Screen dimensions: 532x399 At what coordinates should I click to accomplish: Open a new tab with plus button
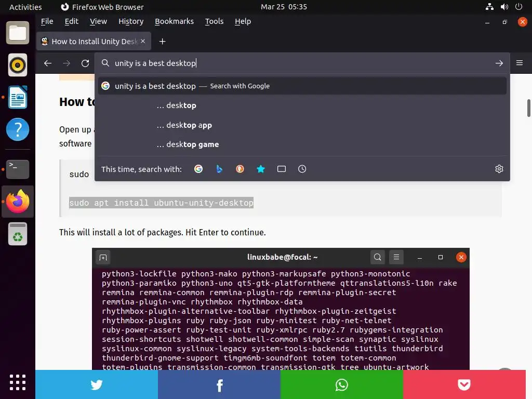coord(162,42)
